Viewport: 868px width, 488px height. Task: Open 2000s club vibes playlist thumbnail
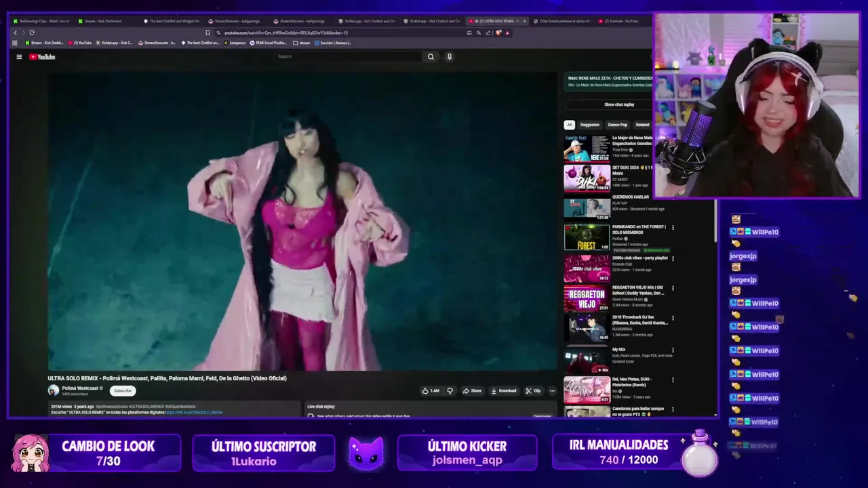[587, 268]
